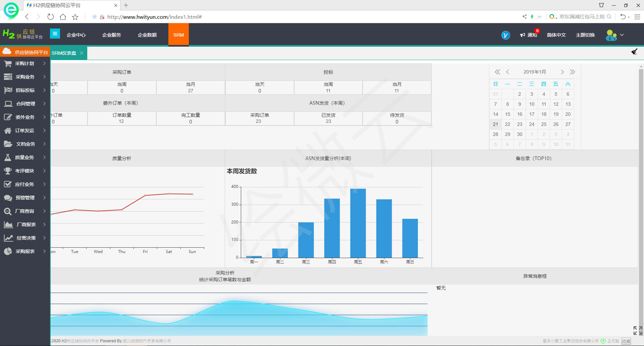
Task: Open the browser share icon
Action: click(524, 17)
